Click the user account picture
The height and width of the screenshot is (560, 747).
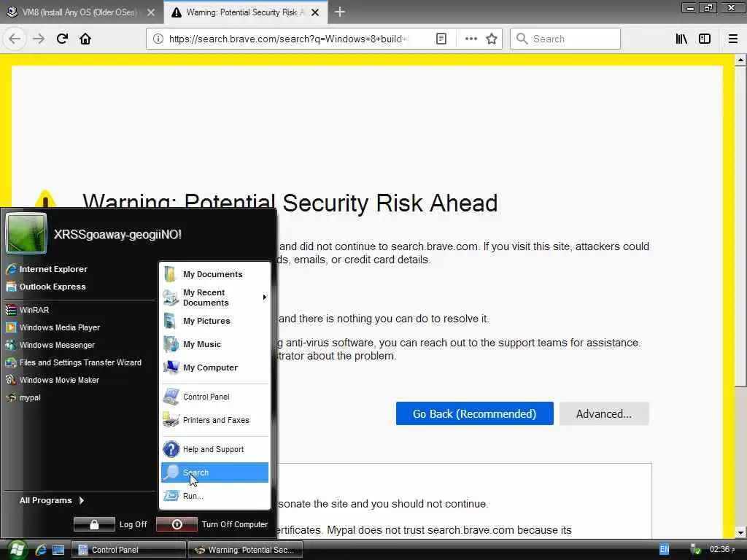click(26, 233)
